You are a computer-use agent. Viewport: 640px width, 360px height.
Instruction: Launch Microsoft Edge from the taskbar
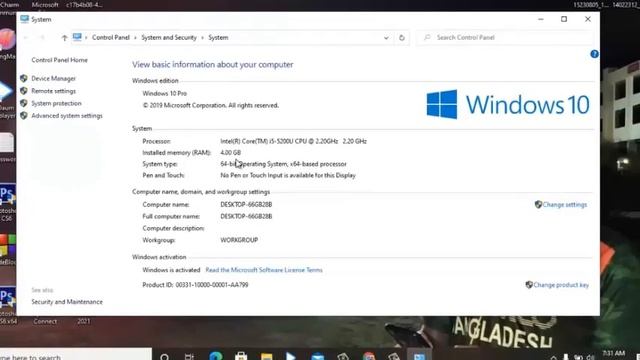pos(216,356)
